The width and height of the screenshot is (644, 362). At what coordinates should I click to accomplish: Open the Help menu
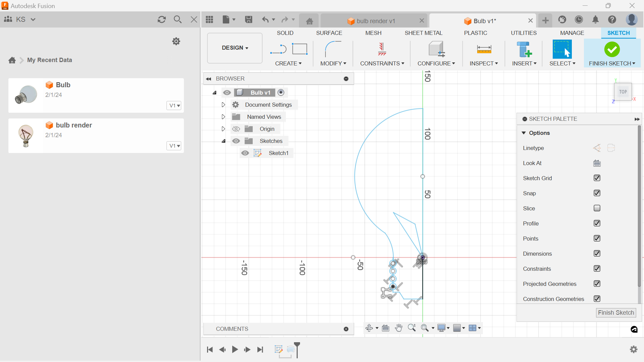pos(612,20)
